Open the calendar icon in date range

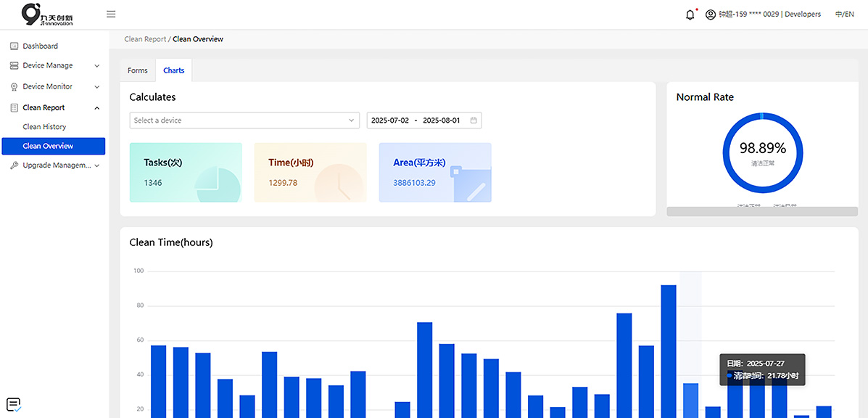[474, 120]
